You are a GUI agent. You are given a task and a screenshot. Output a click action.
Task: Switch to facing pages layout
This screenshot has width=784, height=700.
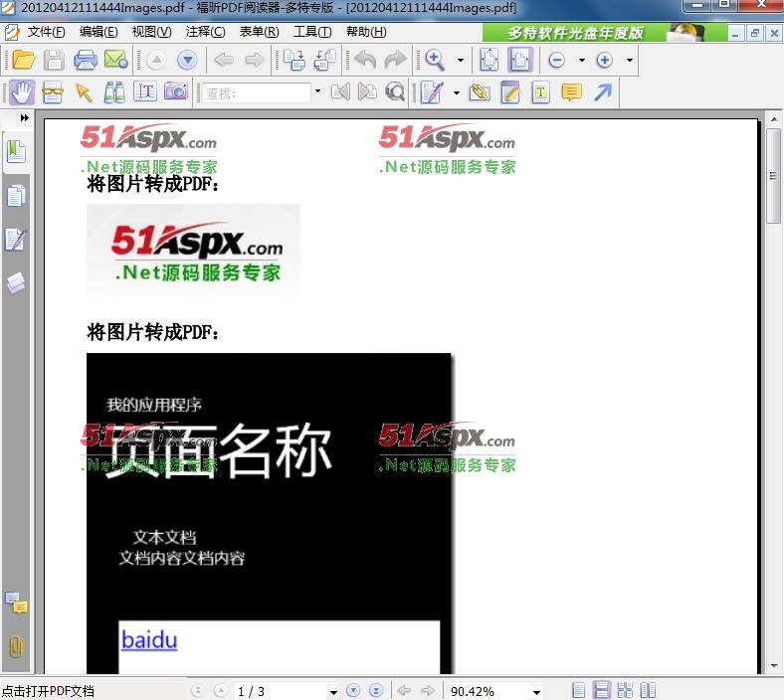pyautogui.click(x=648, y=690)
